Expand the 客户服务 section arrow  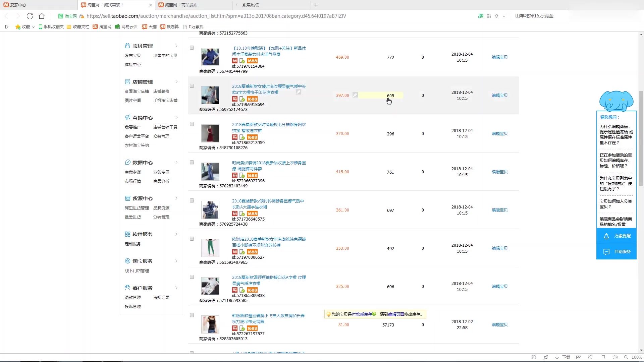[x=176, y=288]
